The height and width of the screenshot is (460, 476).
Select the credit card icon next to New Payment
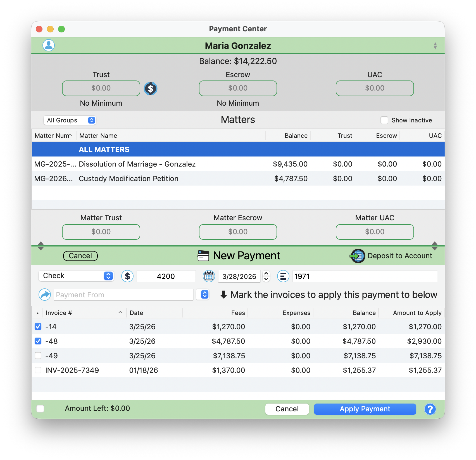tap(203, 255)
